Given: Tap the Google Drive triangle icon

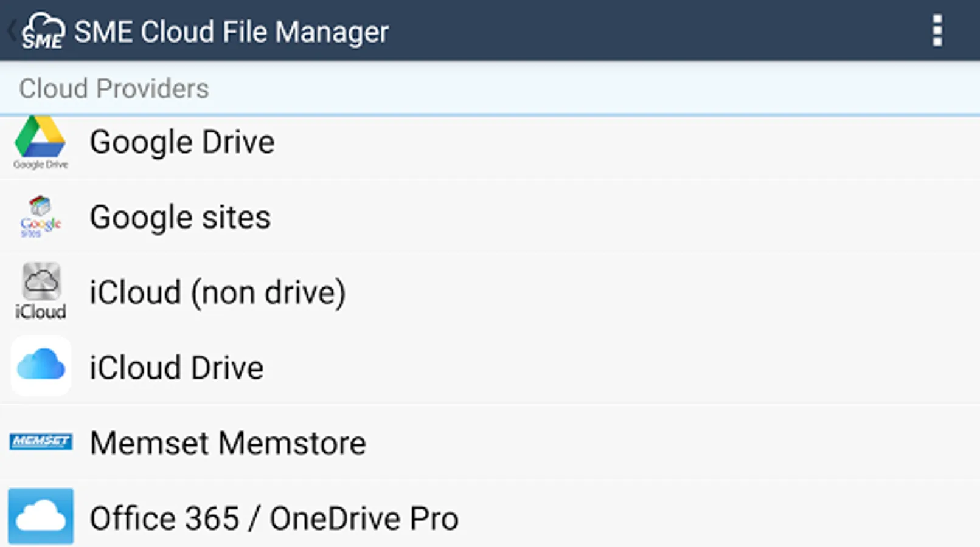Looking at the screenshot, I should [40, 139].
